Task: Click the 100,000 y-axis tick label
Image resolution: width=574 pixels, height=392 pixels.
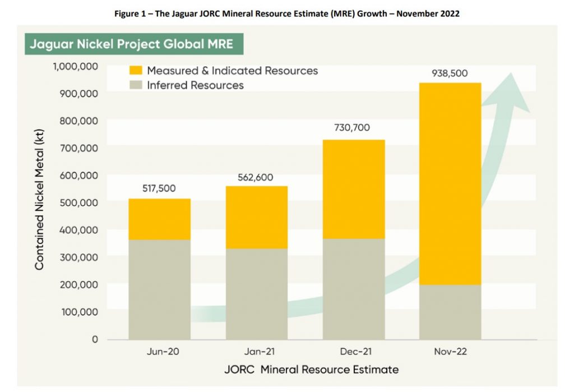Action: point(80,312)
